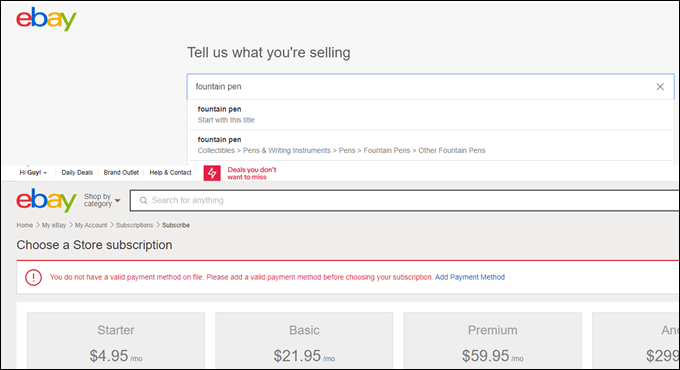The height and width of the screenshot is (370, 680).
Task: Open Help & Contact
Action: (x=170, y=173)
